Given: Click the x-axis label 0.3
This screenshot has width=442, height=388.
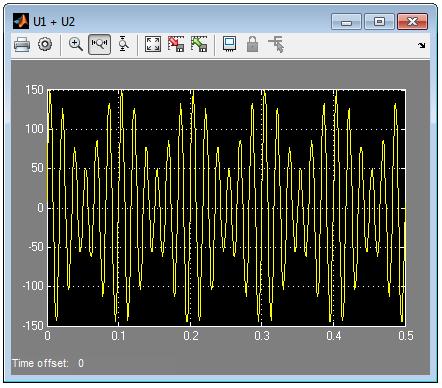Looking at the screenshot, I should click(262, 336).
